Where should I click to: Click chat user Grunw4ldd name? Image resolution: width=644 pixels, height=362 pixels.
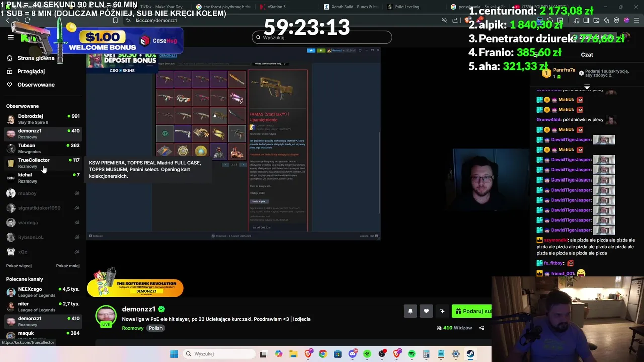pos(548,120)
